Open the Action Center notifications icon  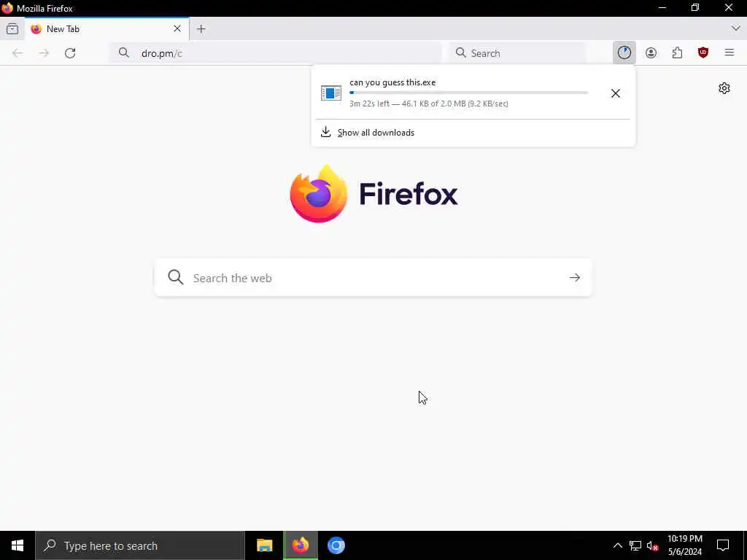tap(723, 545)
